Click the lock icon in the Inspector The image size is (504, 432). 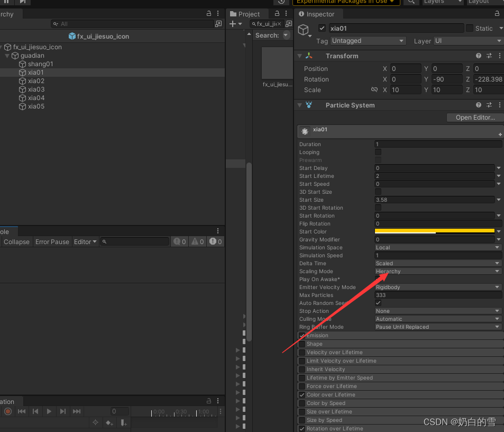[x=497, y=14]
